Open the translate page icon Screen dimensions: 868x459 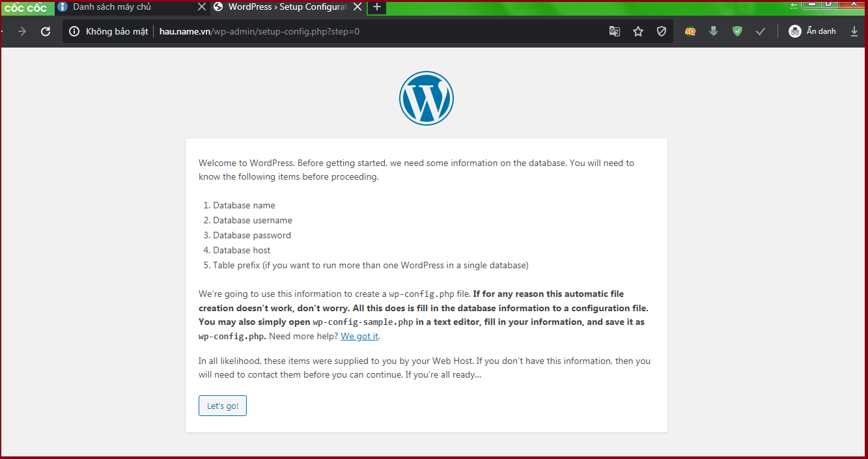click(x=615, y=31)
